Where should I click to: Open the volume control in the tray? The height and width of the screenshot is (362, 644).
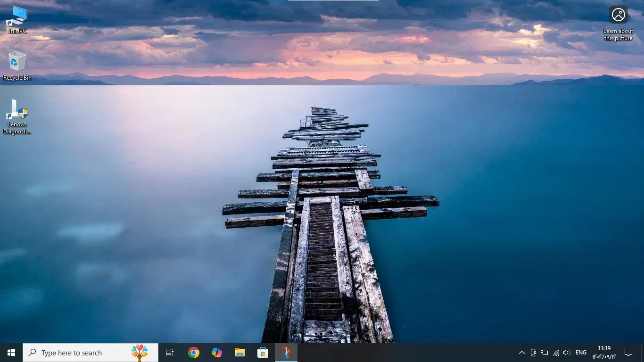(566, 352)
